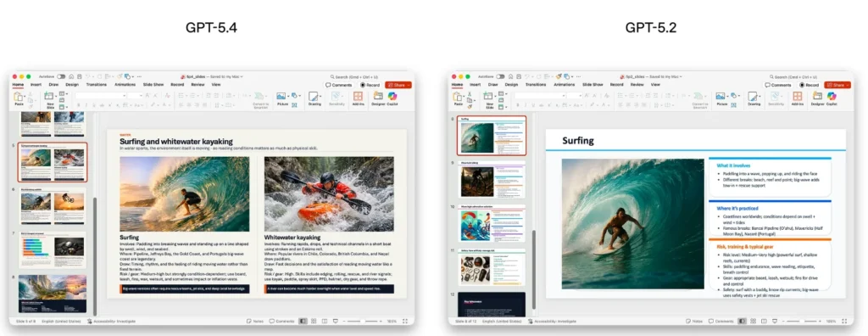This screenshot has width=868, height=336.
Task: Open Animations tab in GPT-5.2 window
Action: [564, 85]
